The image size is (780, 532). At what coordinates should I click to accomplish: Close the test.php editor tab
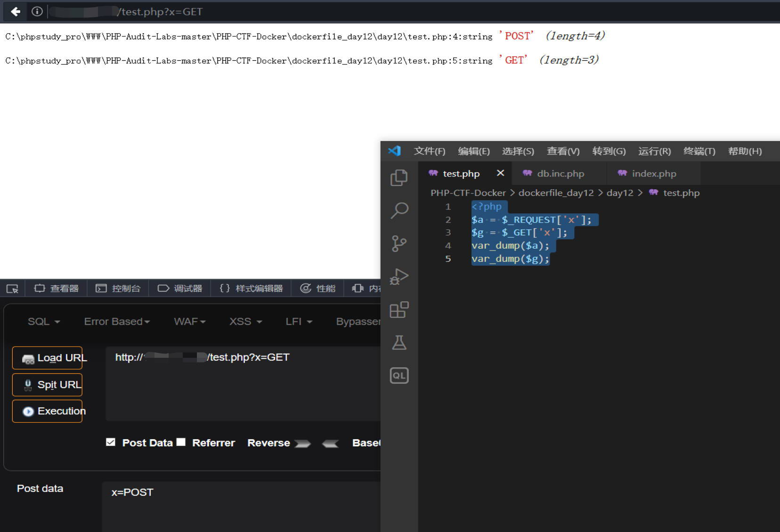coord(500,173)
